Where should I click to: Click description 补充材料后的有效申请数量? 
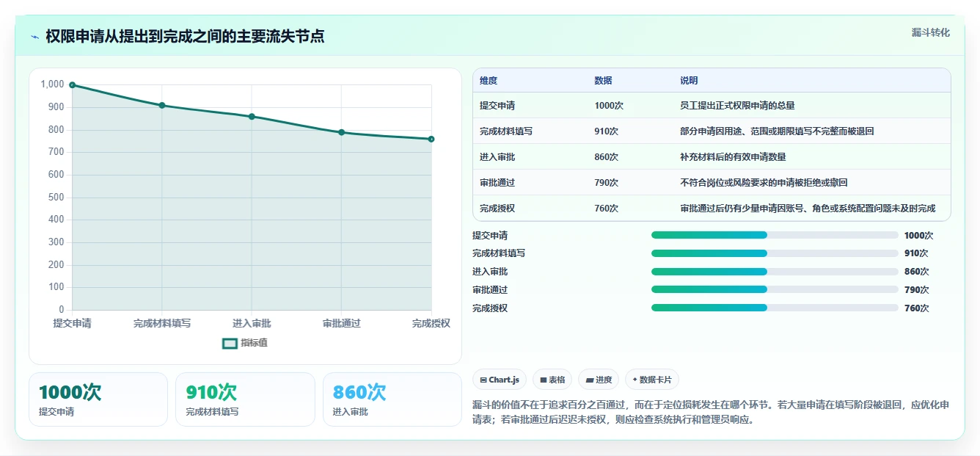coord(733,157)
